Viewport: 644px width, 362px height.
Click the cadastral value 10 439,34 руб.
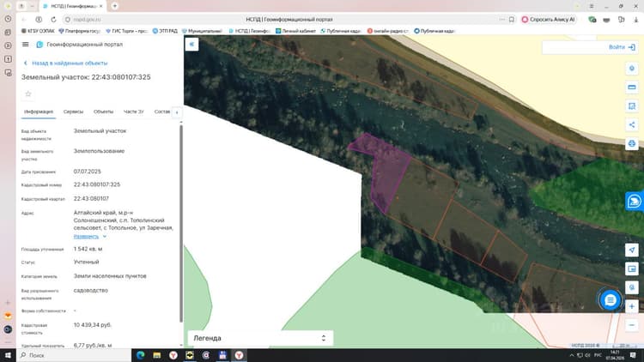[x=93, y=325]
